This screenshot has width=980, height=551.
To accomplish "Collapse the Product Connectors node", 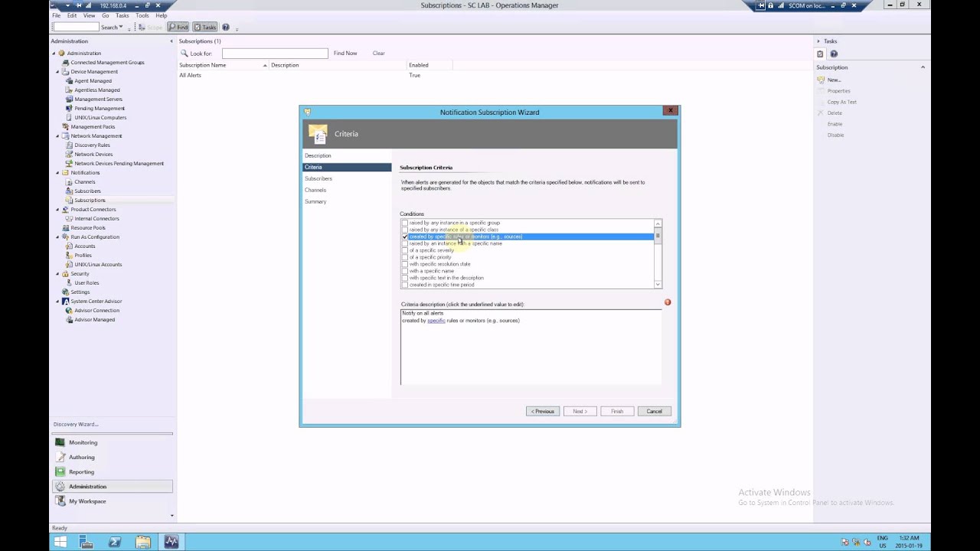I will pyautogui.click(x=57, y=210).
